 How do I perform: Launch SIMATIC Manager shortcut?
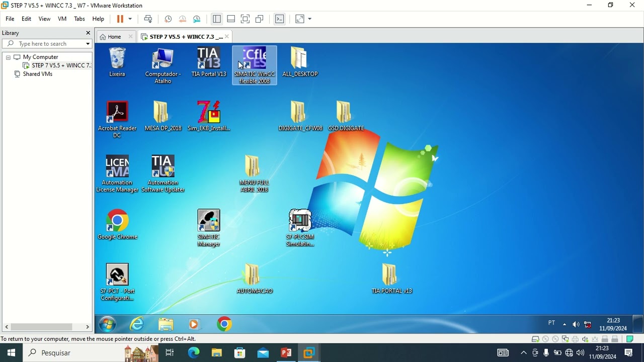(209, 228)
